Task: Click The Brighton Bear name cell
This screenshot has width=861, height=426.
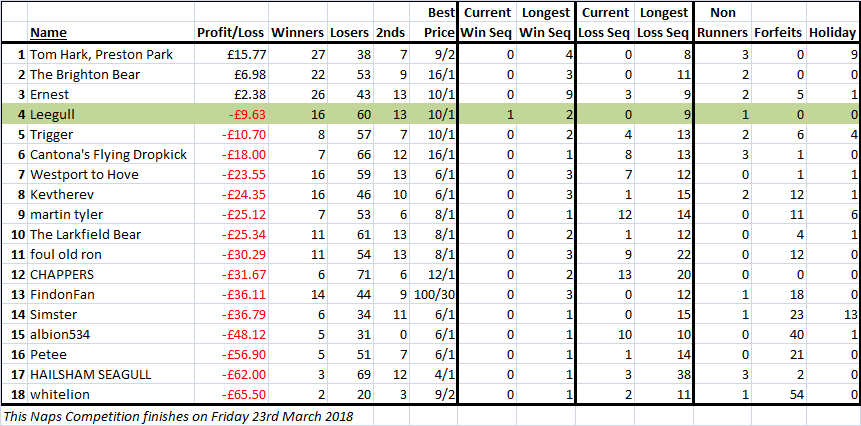Action: click(85, 75)
